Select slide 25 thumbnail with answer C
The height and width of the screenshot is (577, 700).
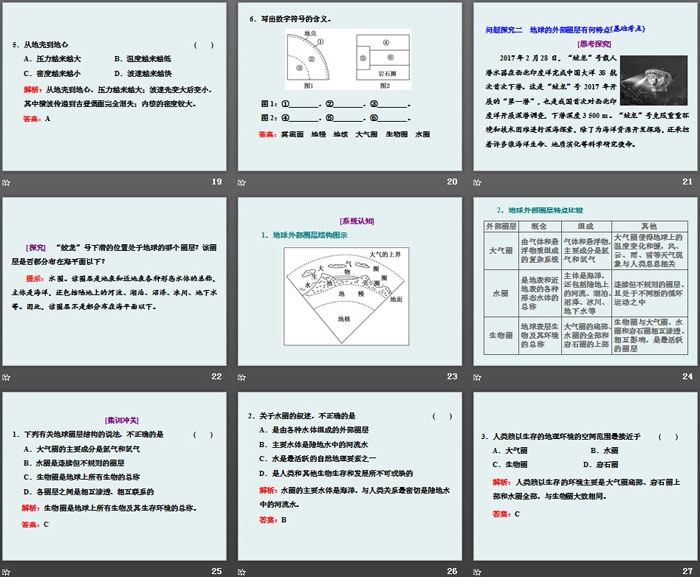[114, 476]
